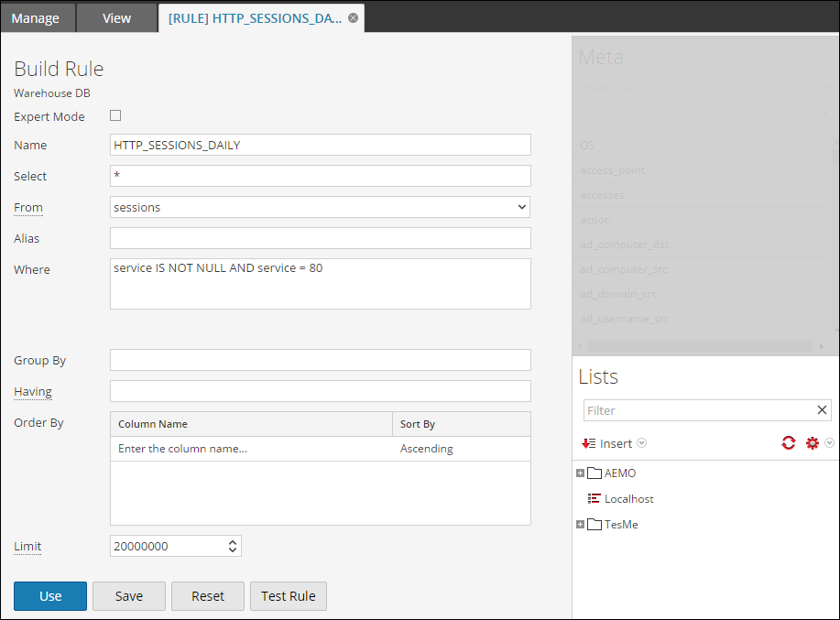Screen dimensions: 840x620
Task: Click into the Where condition text area
Action: (320, 284)
